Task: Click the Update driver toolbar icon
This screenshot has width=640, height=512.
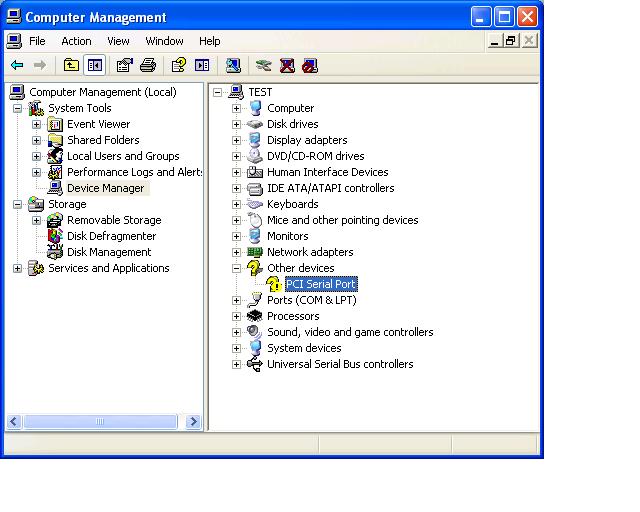Action: coord(263,66)
